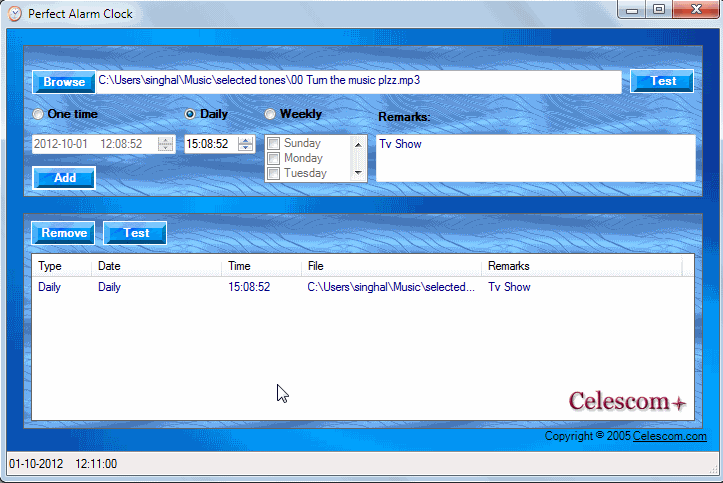Click the Celescom+ logo

pyautogui.click(x=627, y=401)
